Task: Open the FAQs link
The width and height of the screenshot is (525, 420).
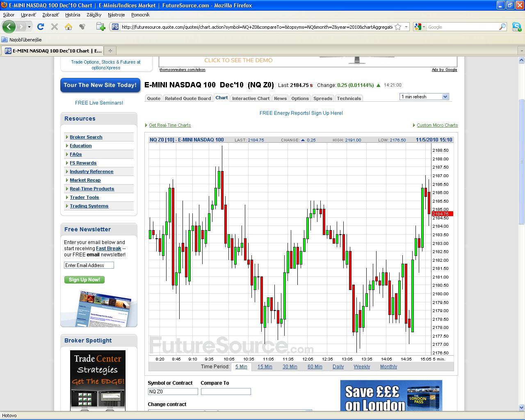Action: click(76, 154)
